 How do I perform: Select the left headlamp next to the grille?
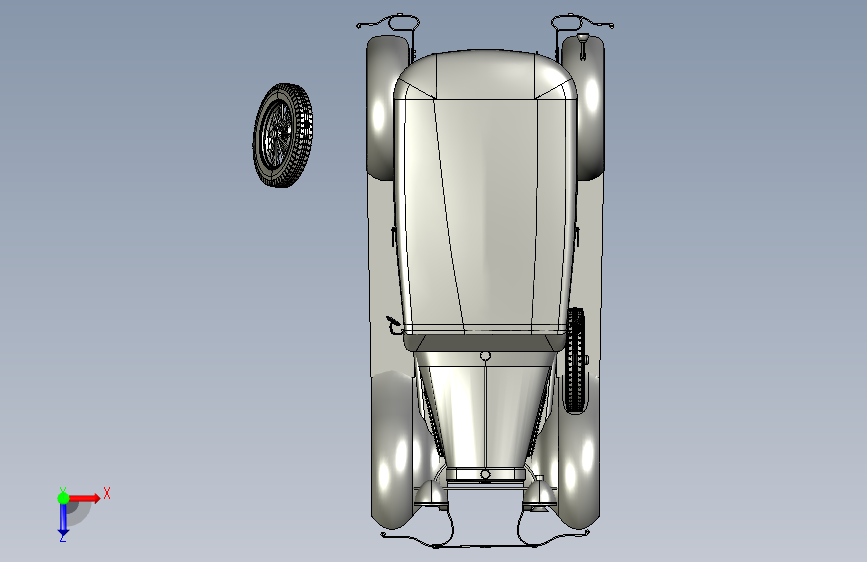pos(430,495)
